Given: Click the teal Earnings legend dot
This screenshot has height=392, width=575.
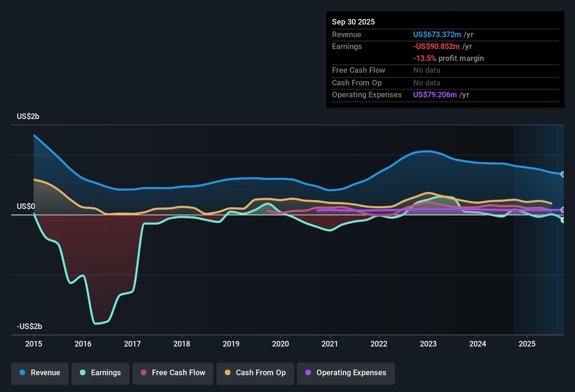Looking at the screenshot, I should click(82, 373).
